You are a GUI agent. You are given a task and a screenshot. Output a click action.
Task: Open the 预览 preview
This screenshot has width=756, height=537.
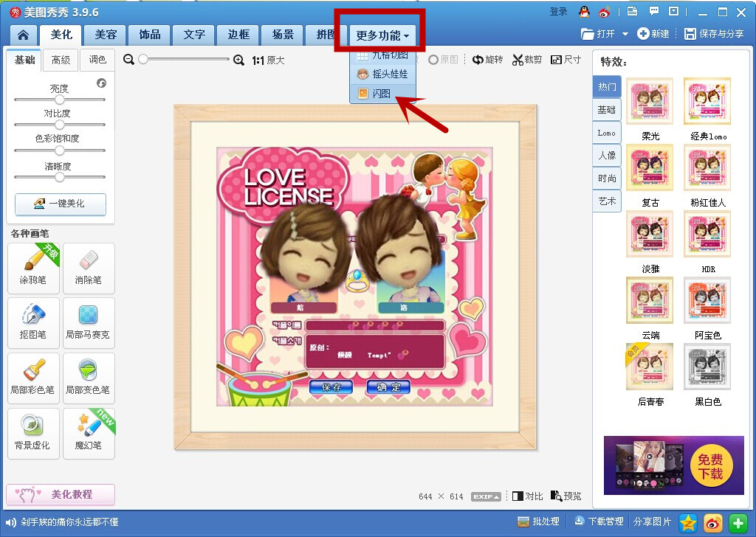[x=566, y=496]
